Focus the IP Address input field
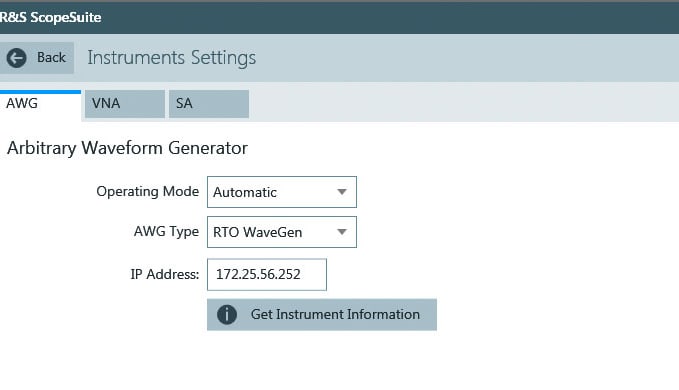The image size is (679, 390). [x=267, y=274]
